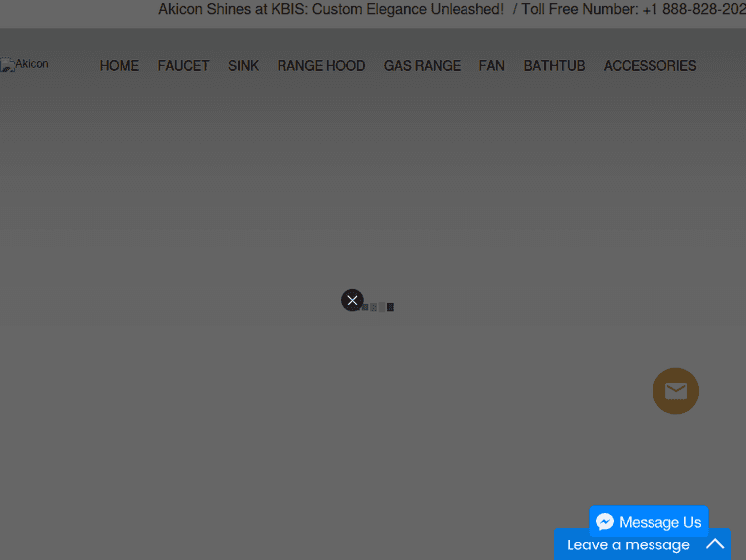Visit the ACCESSORIES section

pyautogui.click(x=650, y=66)
